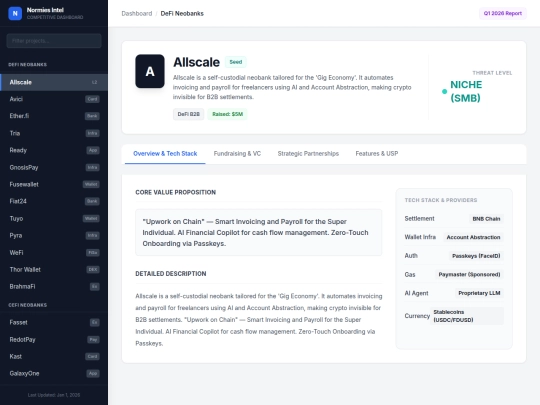This screenshot has height=405, width=540.
Task: Select Fusewallet project in sidebar
Action: tap(54, 184)
